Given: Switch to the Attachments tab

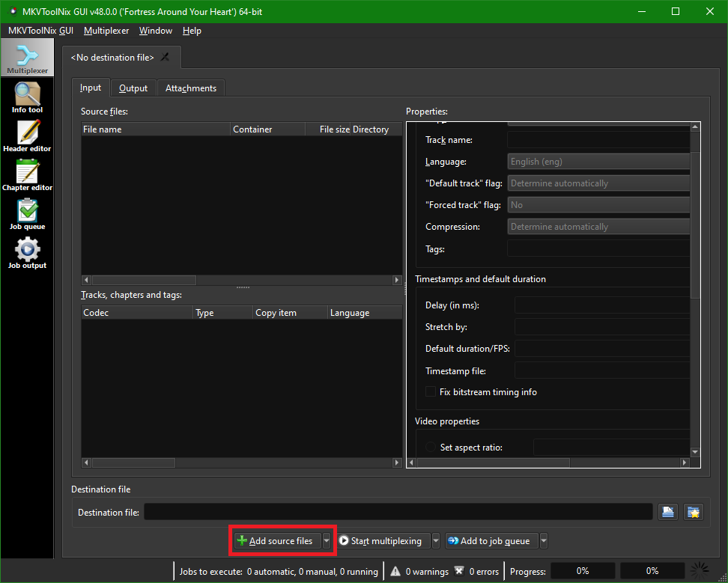Looking at the screenshot, I should click(191, 88).
